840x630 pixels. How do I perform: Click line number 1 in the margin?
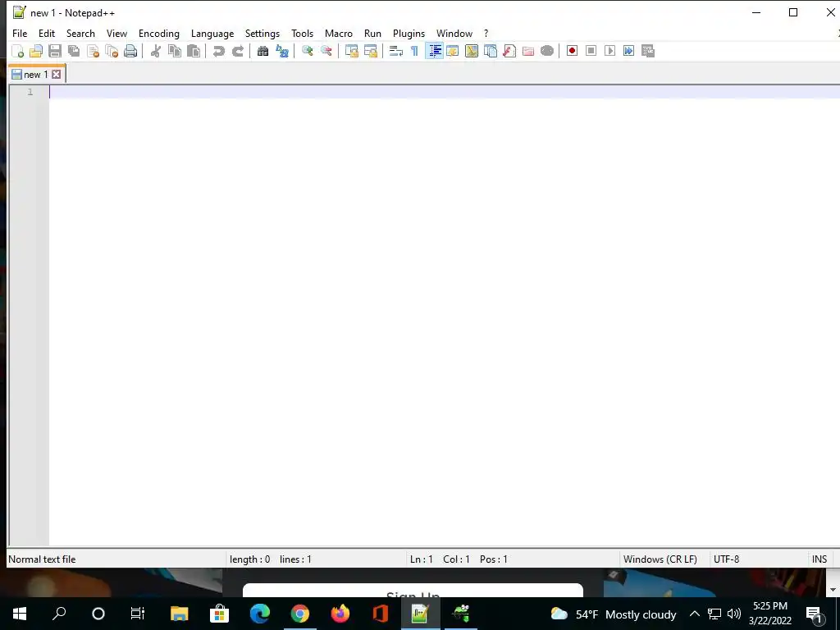30,92
